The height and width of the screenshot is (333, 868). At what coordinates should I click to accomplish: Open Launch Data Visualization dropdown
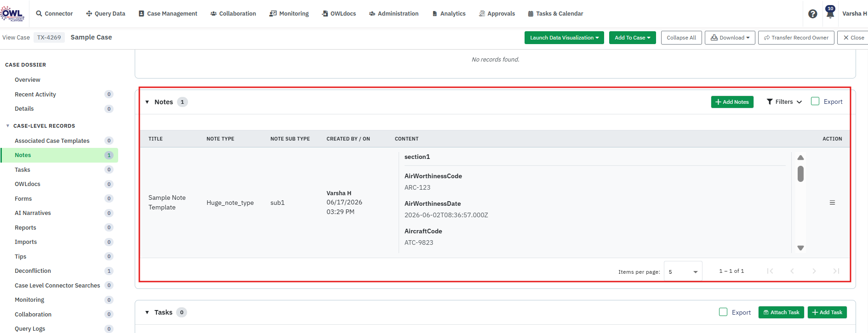pos(564,38)
